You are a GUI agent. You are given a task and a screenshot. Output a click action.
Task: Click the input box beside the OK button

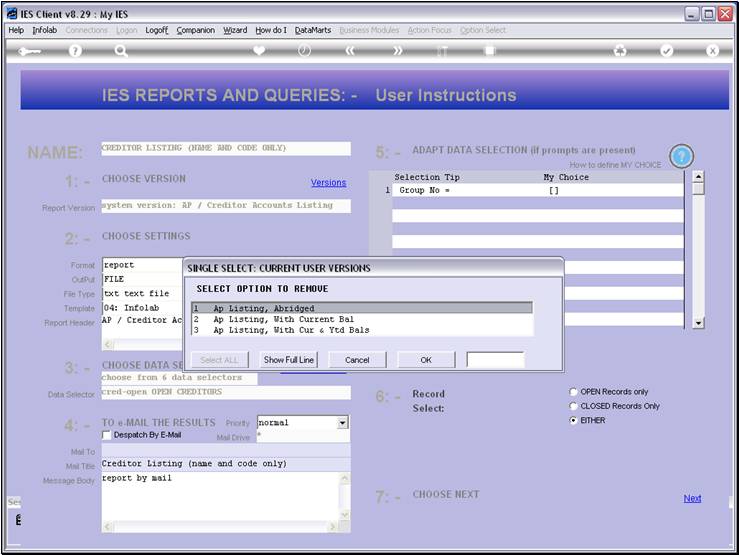(495, 360)
